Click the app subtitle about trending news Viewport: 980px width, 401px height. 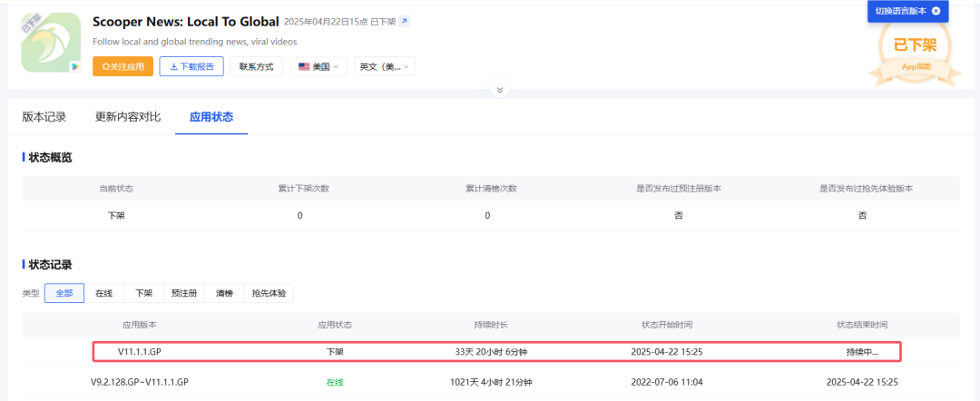coord(194,42)
